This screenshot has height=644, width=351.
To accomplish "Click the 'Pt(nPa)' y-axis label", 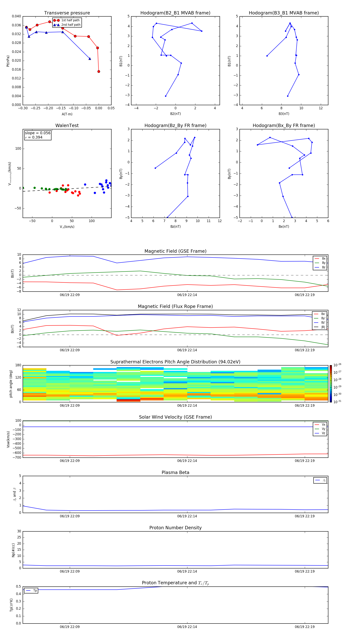I will (8, 61).
